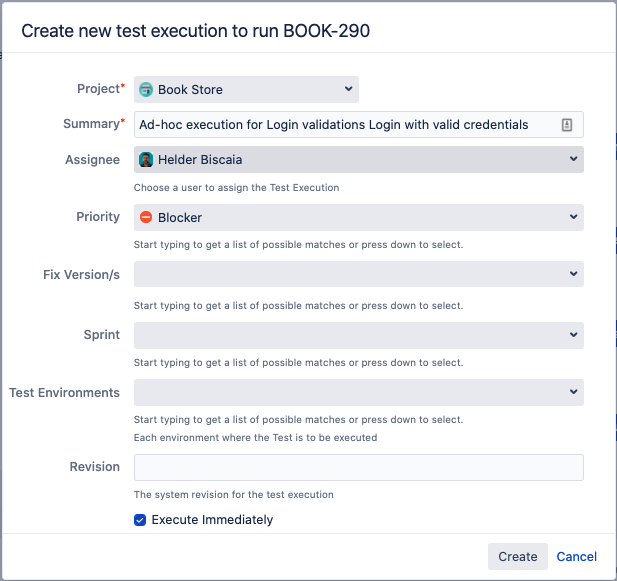617x581 pixels.
Task: Click the Priority dropdown chevron arrow
Action: pos(573,217)
